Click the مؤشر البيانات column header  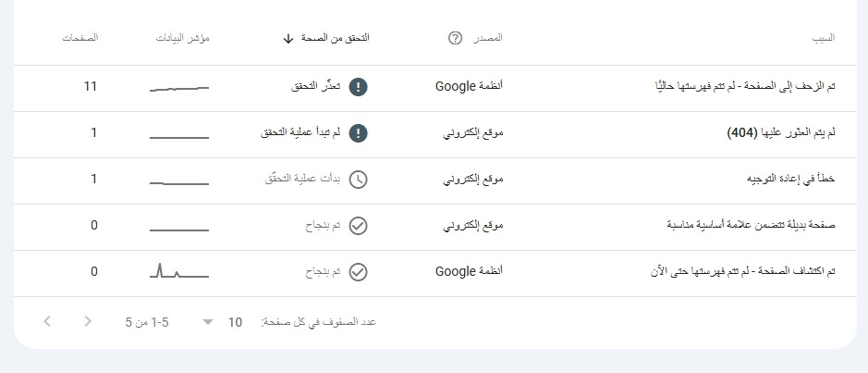click(186, 38)
